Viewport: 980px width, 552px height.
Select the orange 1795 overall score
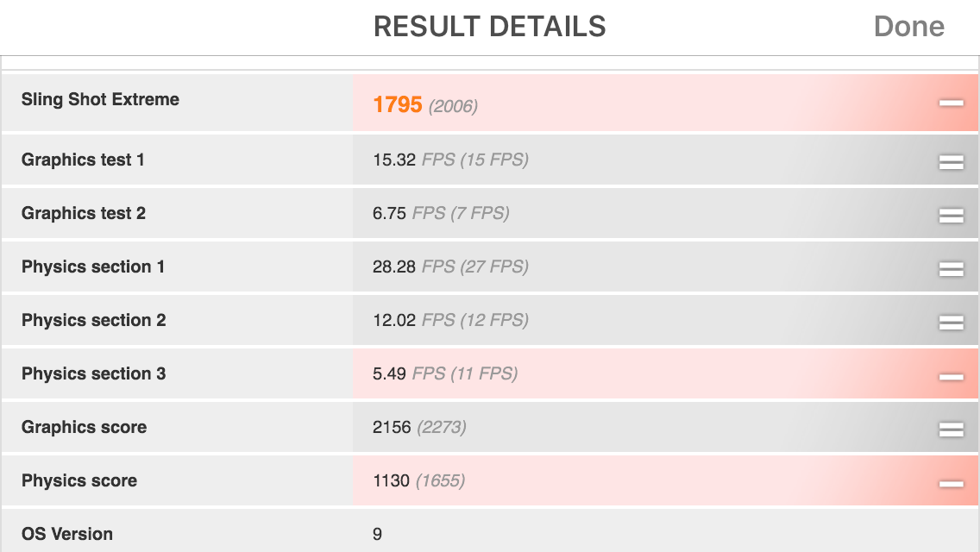398,104
